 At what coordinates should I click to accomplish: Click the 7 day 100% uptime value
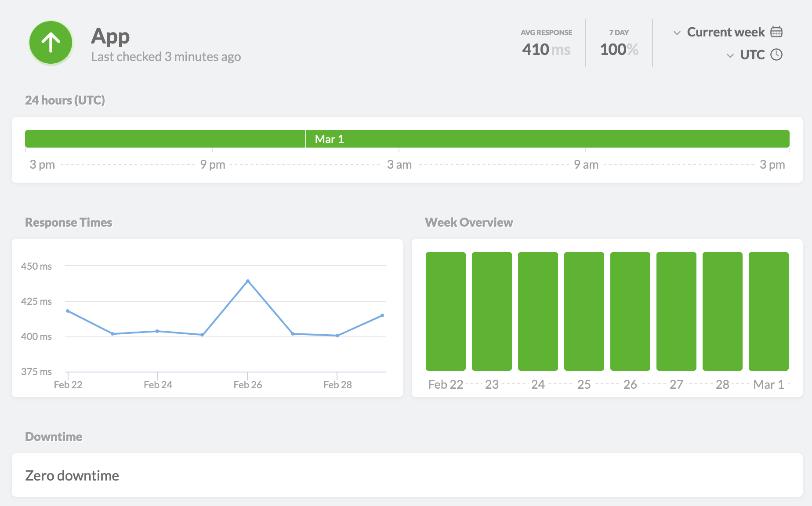(619, 50)
